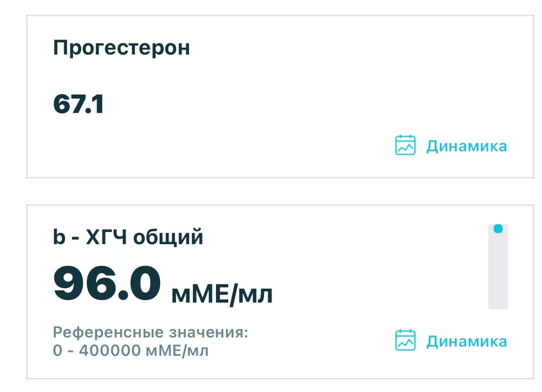Open Динамика link in the Прогестерон card
The image size is (542, 392).
(466, 146)
